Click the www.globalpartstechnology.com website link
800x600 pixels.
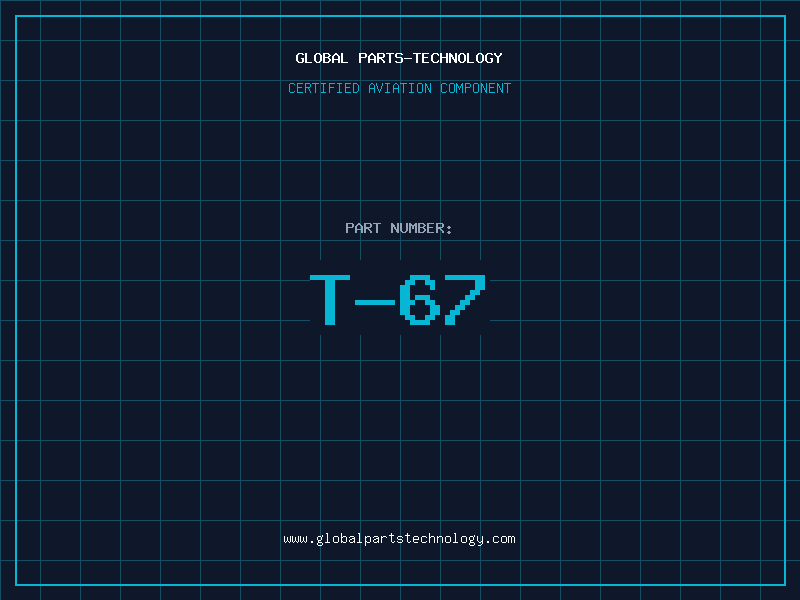(399, 539)
